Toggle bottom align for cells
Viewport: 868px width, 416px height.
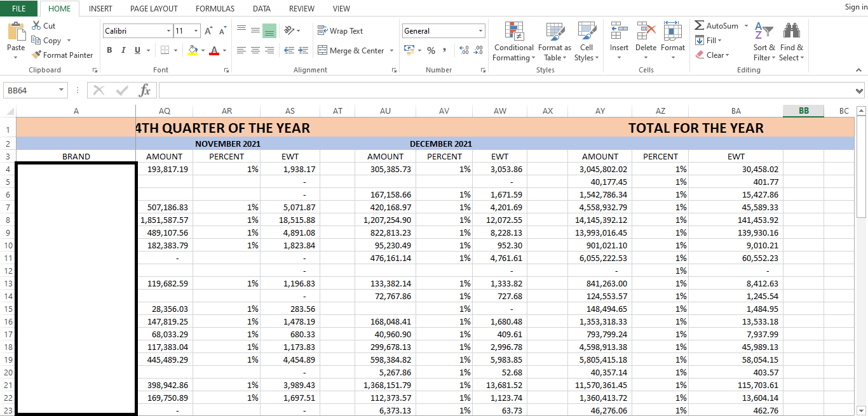(269, 30)
